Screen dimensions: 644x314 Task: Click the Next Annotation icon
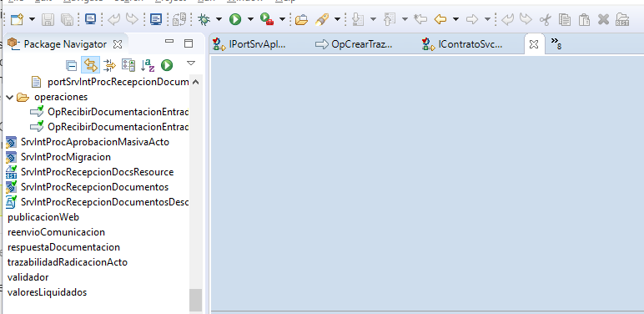358,19
